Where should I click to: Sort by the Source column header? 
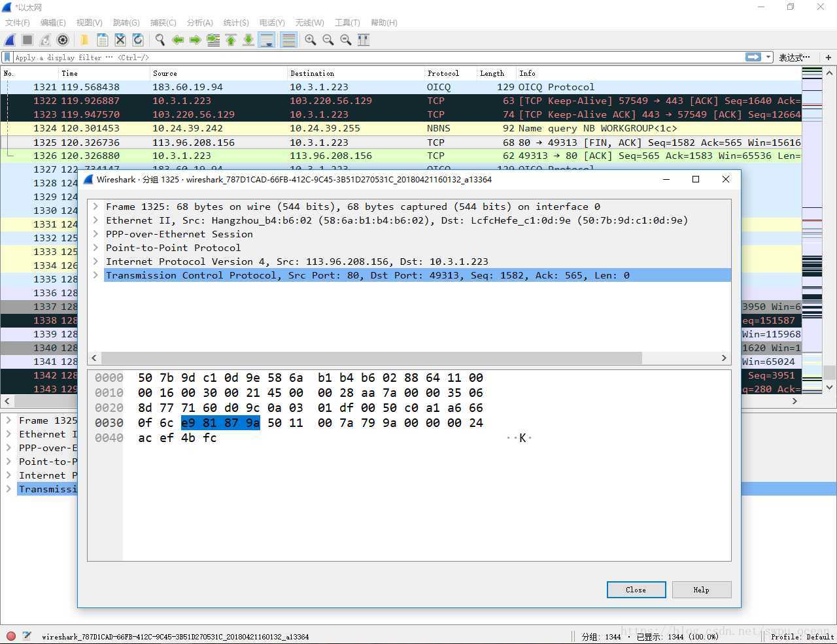pyautogui.click(x=218, y=73)
